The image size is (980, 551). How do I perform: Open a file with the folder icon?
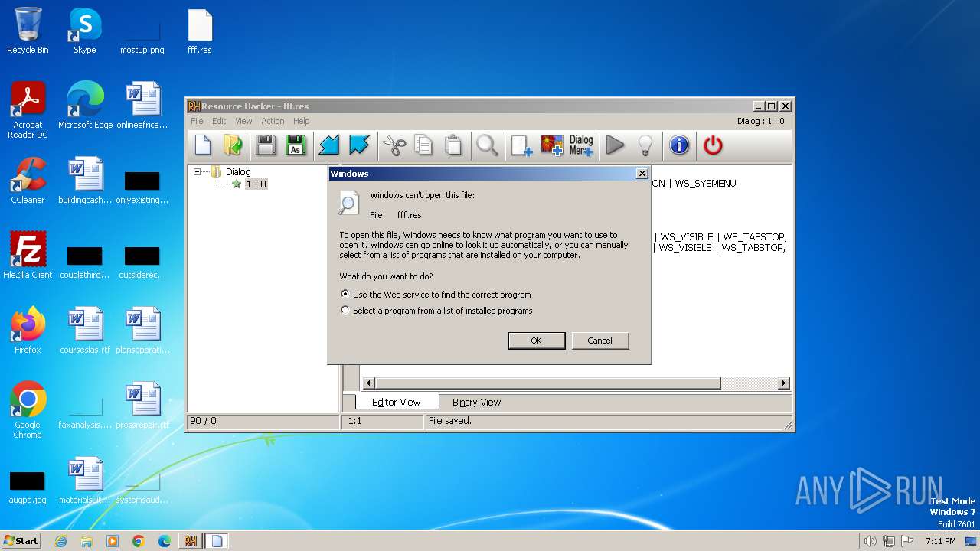tap(233, 145)
